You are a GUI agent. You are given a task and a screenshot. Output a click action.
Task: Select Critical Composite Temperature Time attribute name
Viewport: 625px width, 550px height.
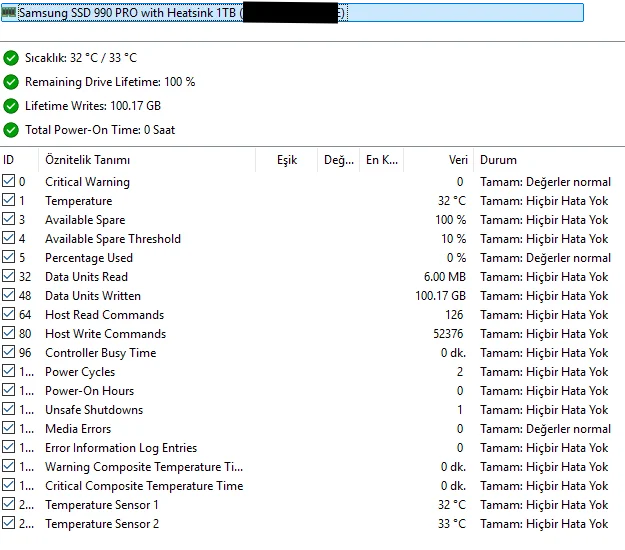144,486
